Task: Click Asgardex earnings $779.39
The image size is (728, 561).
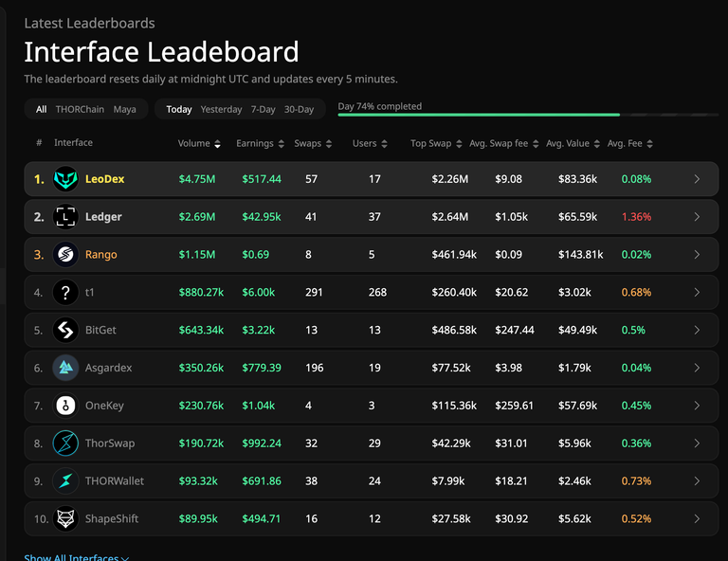Action: (262, 368)
